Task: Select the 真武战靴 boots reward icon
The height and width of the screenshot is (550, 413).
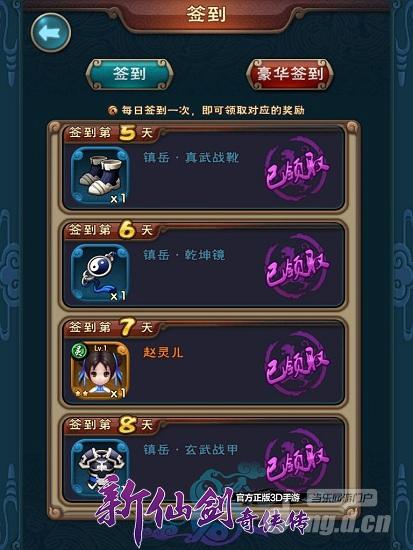Action: coord(100,177)
